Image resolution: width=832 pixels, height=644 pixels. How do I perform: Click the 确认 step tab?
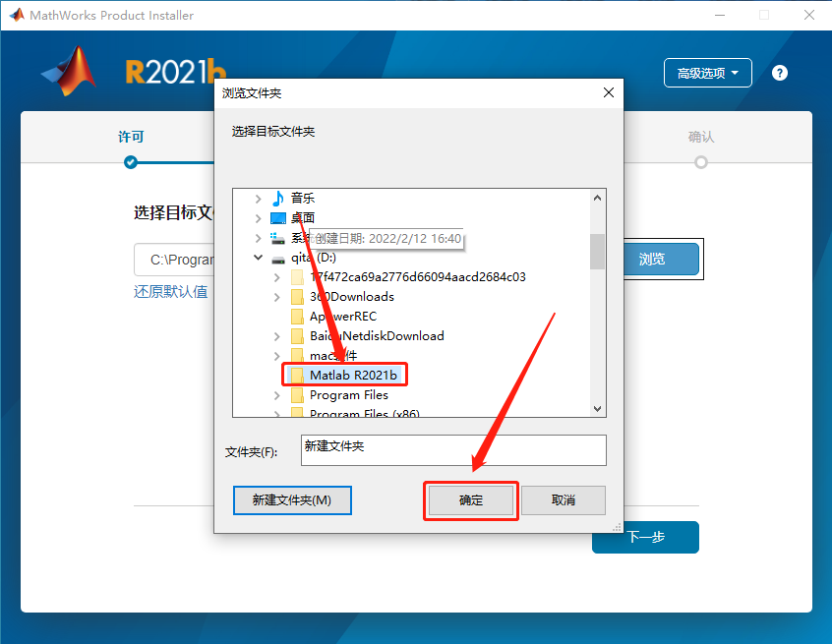pyautogui.click(x=701, y=137)
